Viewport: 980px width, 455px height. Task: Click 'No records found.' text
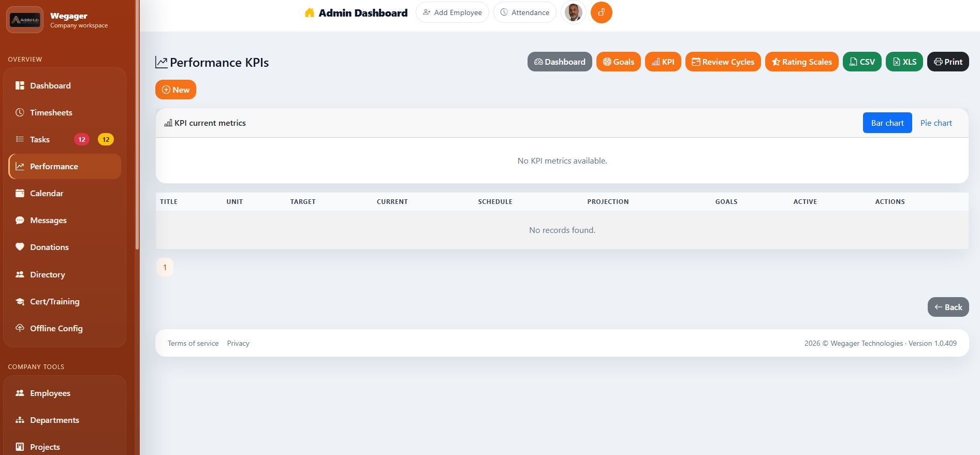562,230
